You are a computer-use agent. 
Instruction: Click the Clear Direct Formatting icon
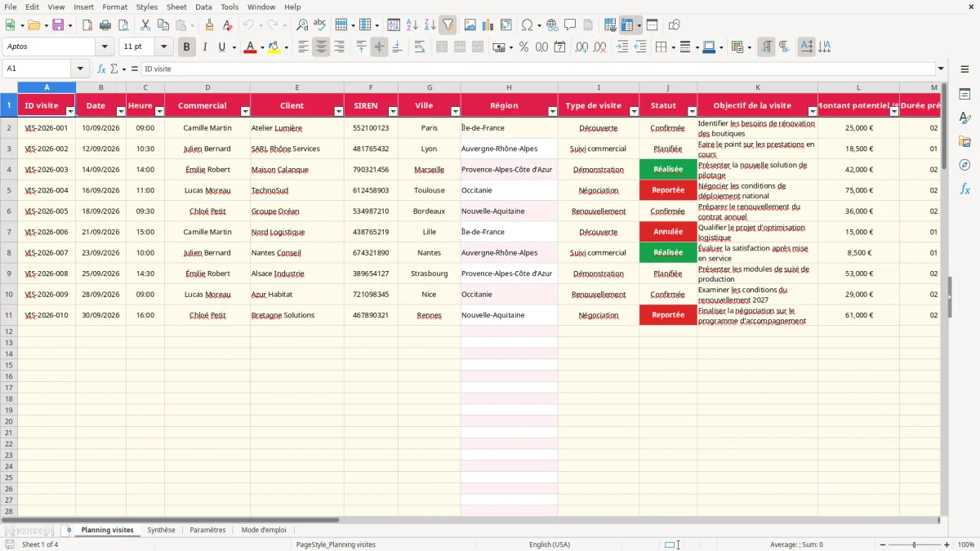pos(228,25)
